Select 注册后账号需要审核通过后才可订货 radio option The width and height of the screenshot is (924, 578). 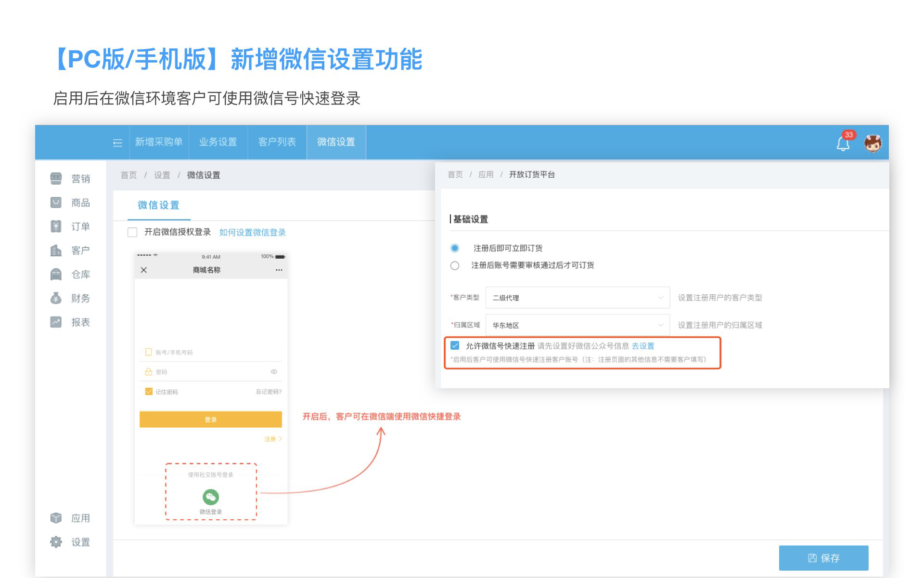455,265
